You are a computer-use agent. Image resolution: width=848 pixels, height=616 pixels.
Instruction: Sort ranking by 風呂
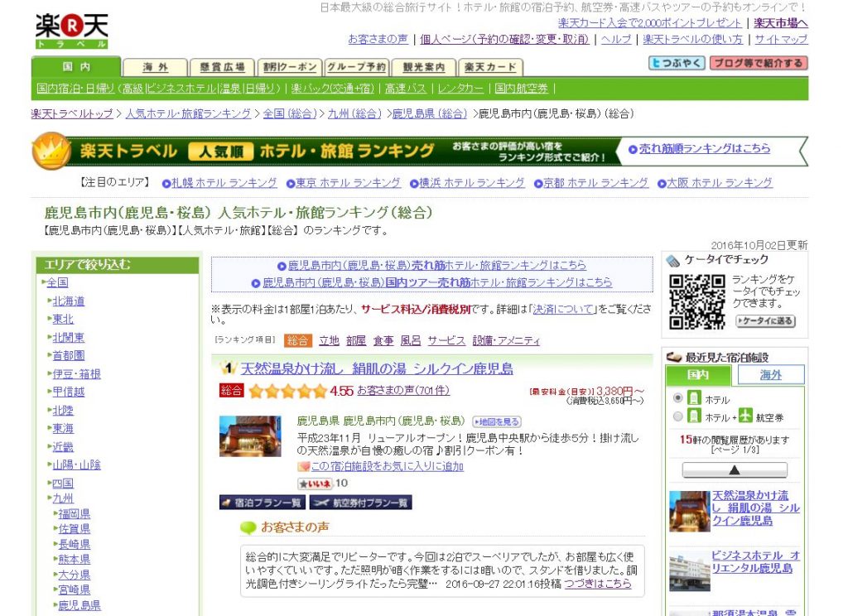411,340
